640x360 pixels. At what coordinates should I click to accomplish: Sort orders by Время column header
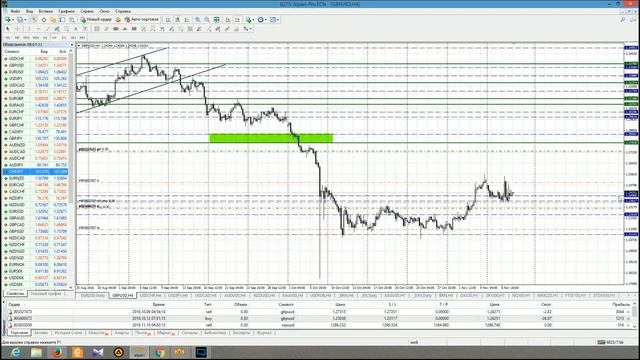click(x=159, y=304)
